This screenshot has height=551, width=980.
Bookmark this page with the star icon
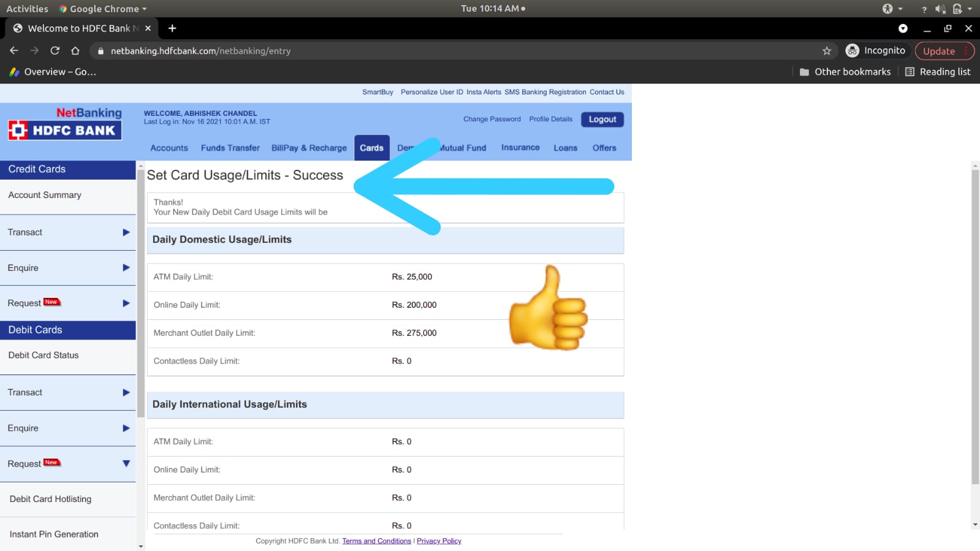[827, 51]
